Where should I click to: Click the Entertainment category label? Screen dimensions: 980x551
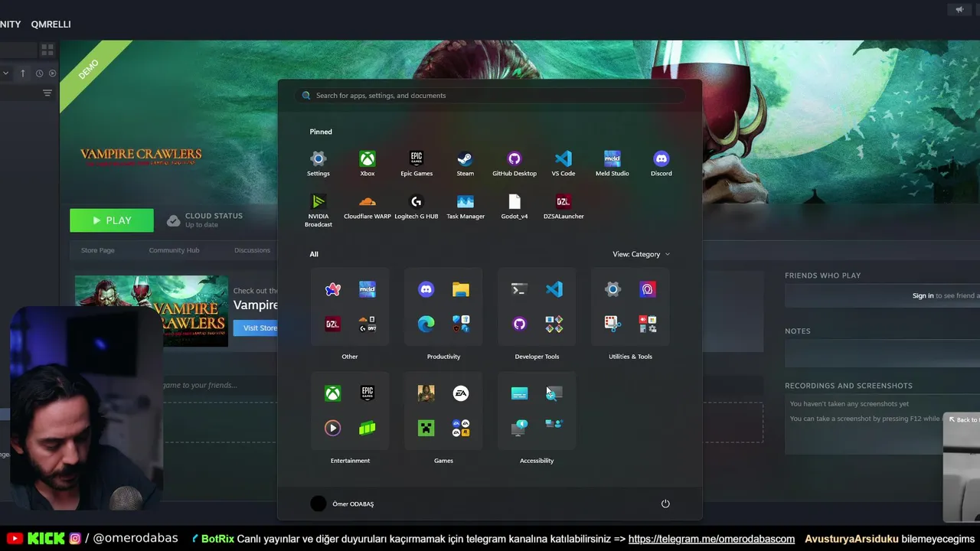pos(350,461)
